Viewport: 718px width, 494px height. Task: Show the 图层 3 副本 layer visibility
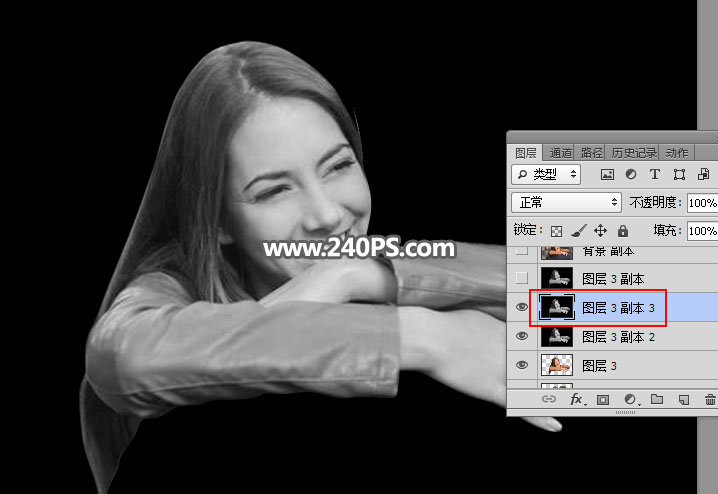tap(522, 278)
